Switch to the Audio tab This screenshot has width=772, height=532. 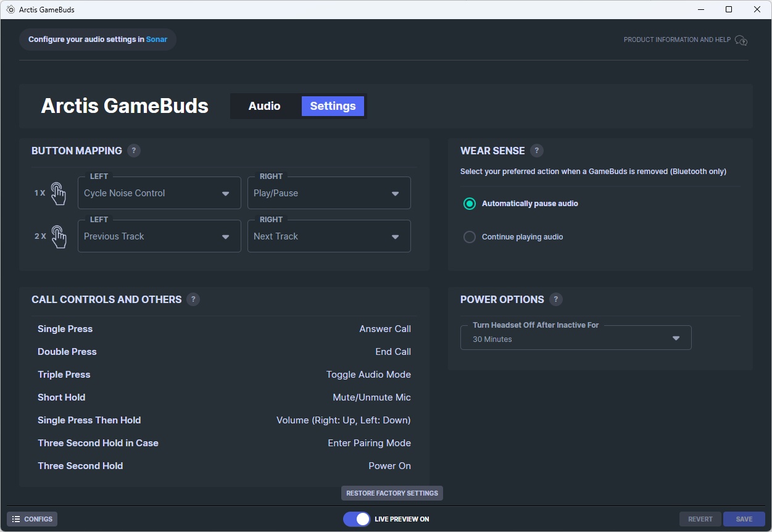264,106
